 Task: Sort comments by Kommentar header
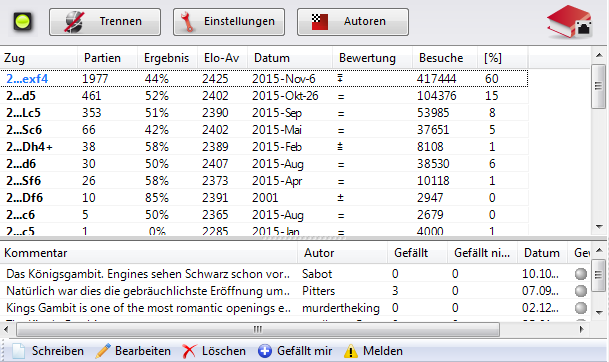[149, 253]
